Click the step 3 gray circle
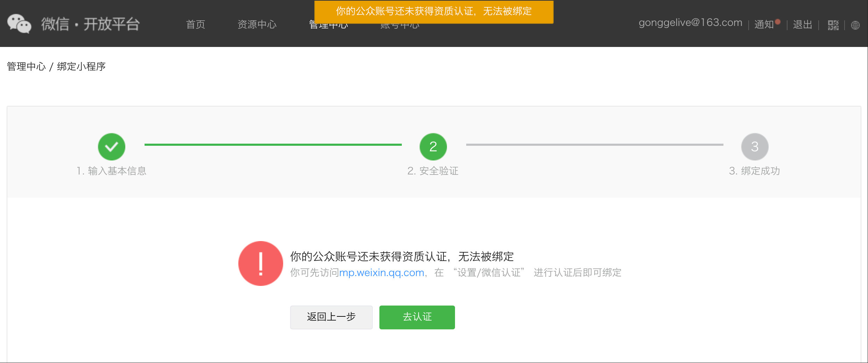The image size is (868, 363). (755, 146)
